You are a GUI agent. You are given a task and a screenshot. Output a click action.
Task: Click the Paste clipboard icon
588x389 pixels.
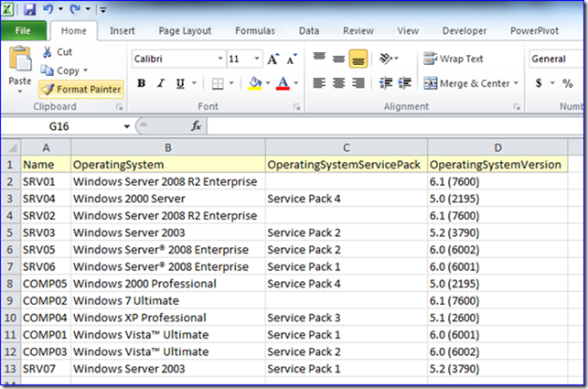(x=20, y=59)
